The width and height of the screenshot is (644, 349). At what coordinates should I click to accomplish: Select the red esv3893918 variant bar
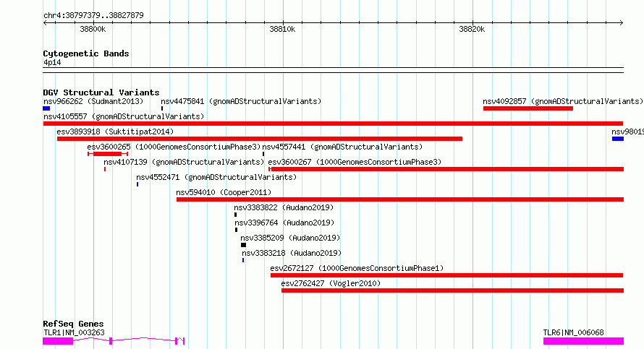[260, 139]
